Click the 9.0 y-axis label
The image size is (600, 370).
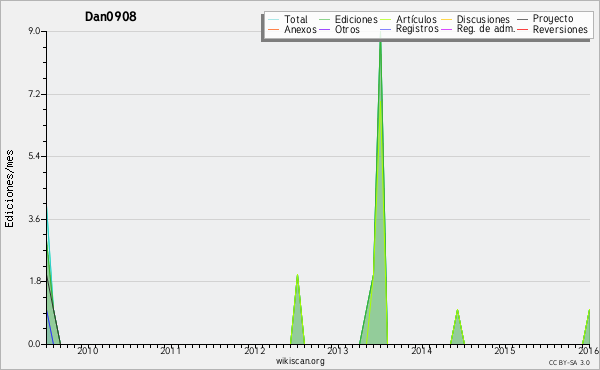click(x=34, y=31)
